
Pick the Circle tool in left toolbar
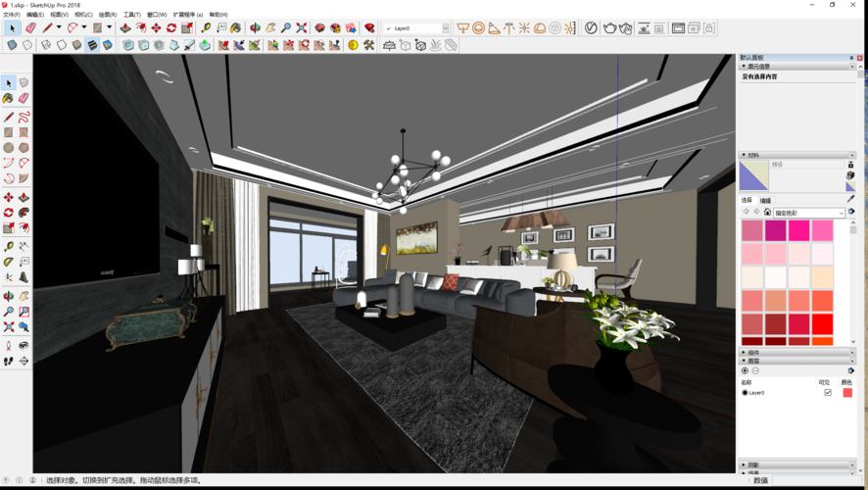(8, 148)
